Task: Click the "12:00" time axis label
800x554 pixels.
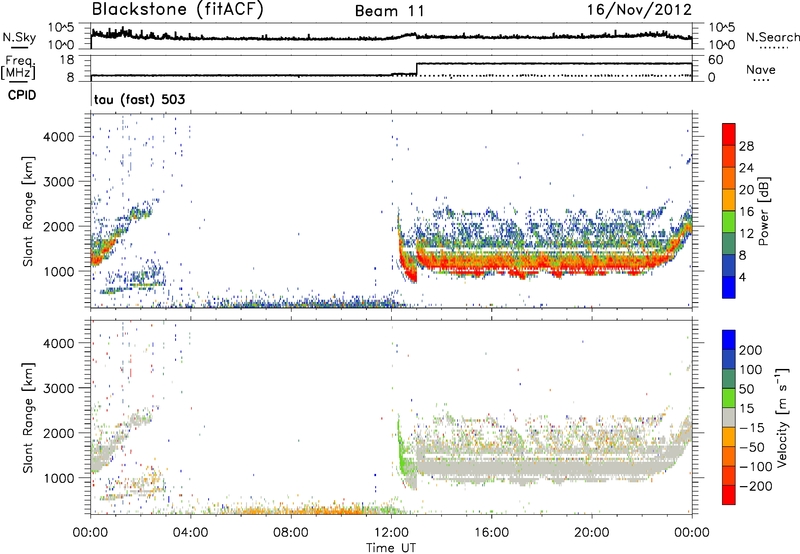Action: (x=391, y=533)
